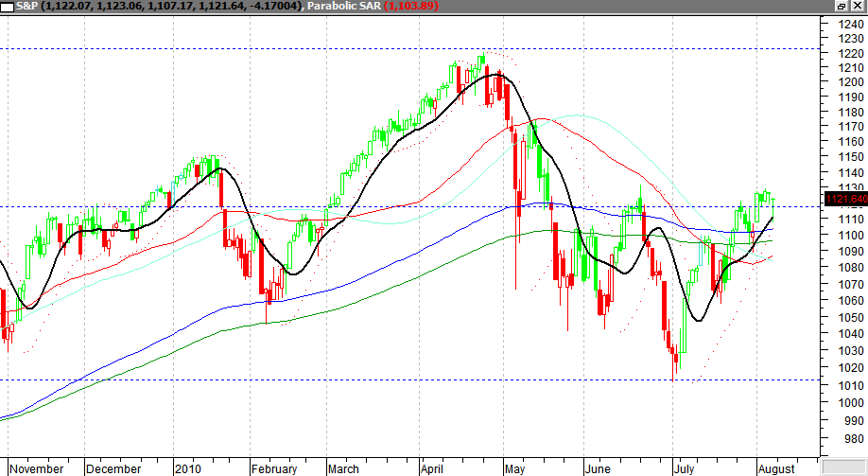Click the 1050 price axis label
Viewport: 868px width, 476px height.
click(x=851, y=318)
